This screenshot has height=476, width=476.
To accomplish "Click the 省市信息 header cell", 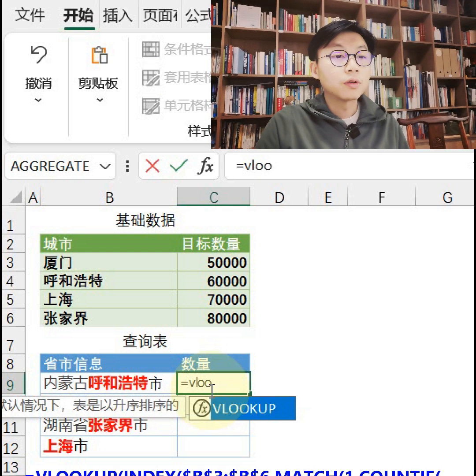I will click(x=109, y=363).
